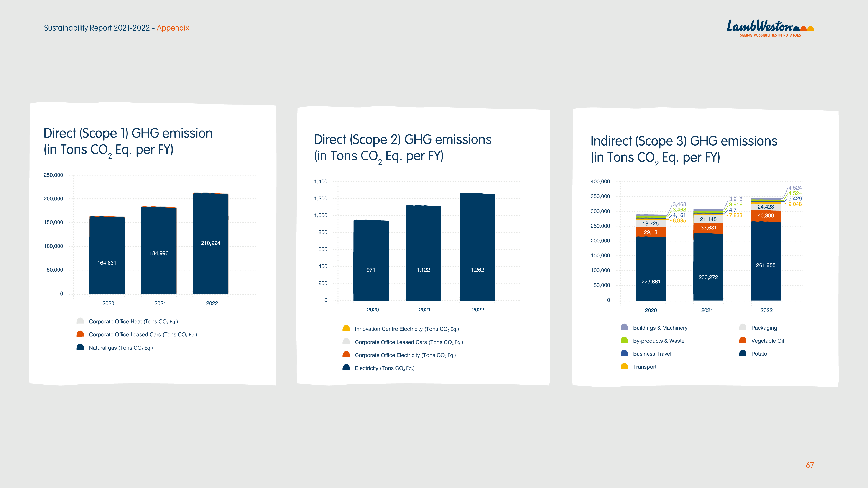The width and height of the screenshot is (868, 488).
Task: Select the 223,661 potato value
Action: [x=651, y=282]
